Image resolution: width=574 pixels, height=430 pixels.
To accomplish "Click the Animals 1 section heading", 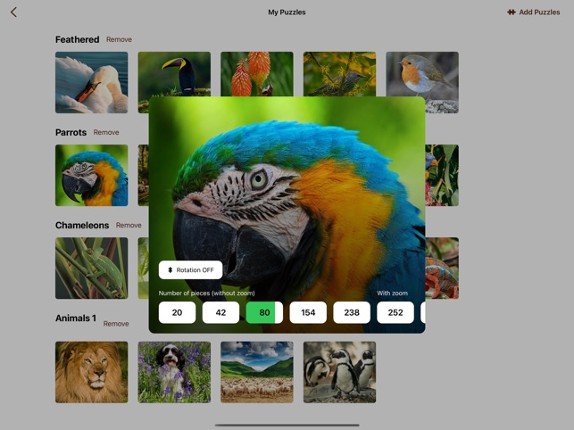I will point(76,318).
